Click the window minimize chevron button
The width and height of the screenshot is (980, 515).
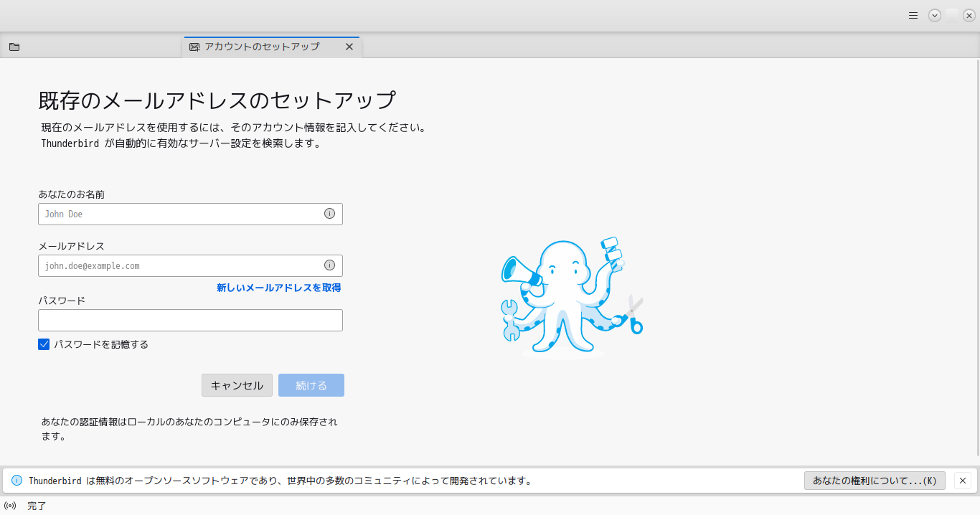pyautogui.click(x=935, y=15)
